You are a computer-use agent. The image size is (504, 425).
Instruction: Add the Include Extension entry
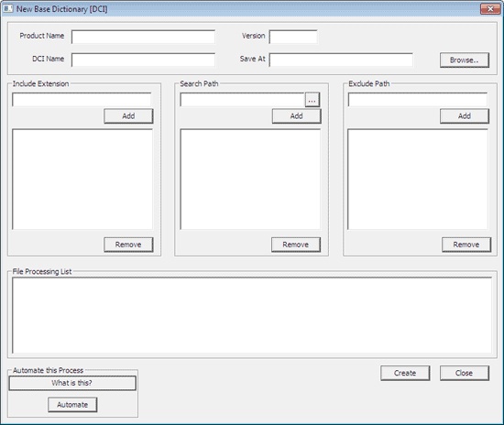click(128, 116)
